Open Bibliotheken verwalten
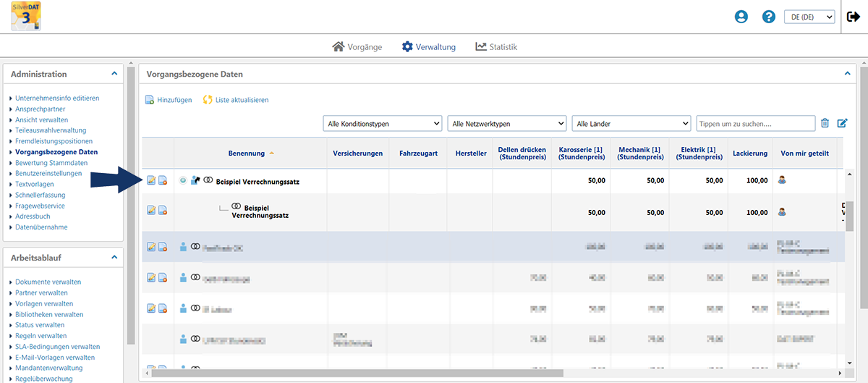 [x=49, y=314]
